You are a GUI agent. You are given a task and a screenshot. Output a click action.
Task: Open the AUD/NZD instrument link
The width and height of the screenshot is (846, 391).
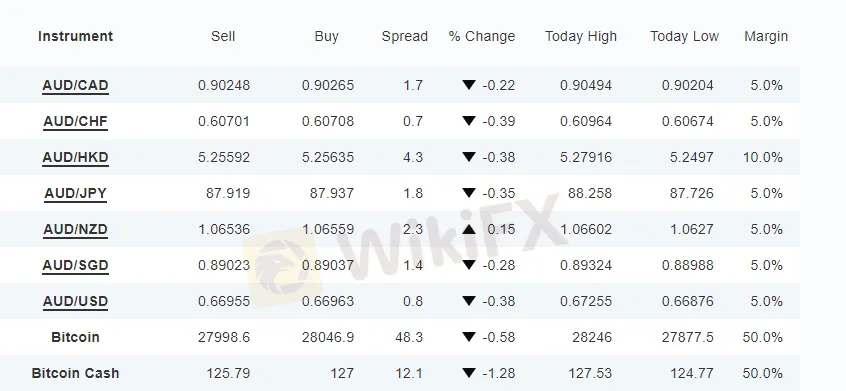point(76,229)
